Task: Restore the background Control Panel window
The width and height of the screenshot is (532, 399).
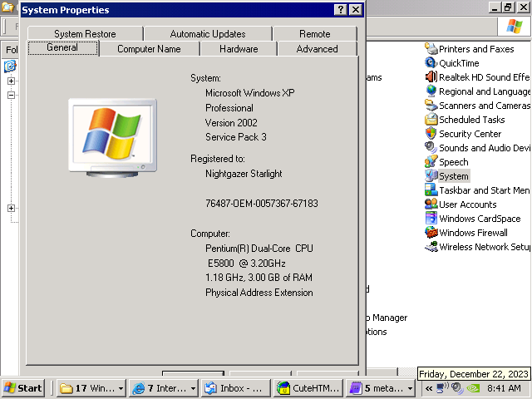Action: (508, 7)
